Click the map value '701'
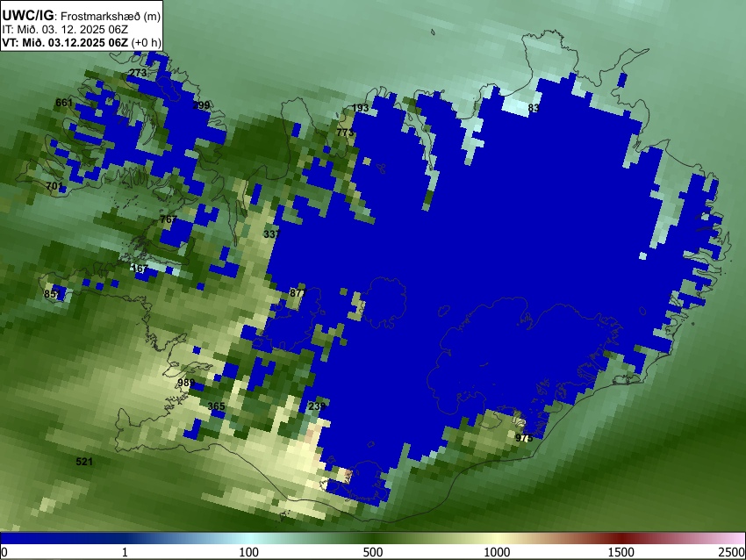Image resolution: width=746 pixels, height=560 pixels. tap(54, 185)
